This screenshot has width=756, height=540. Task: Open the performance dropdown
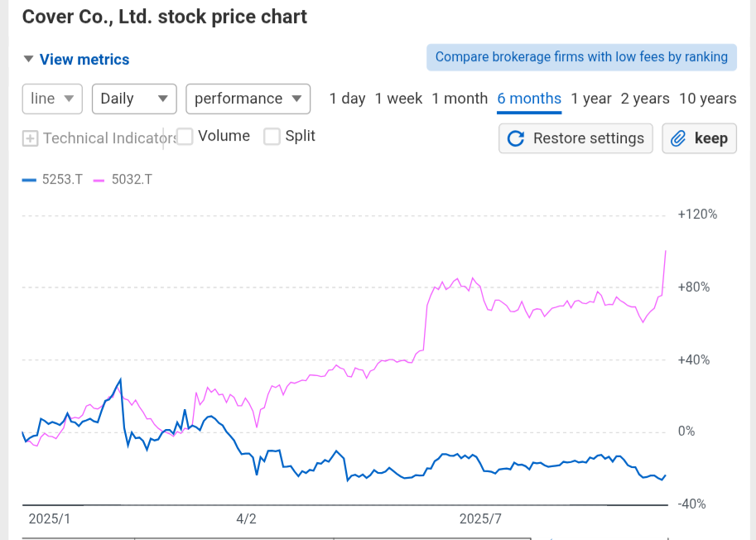248,99
